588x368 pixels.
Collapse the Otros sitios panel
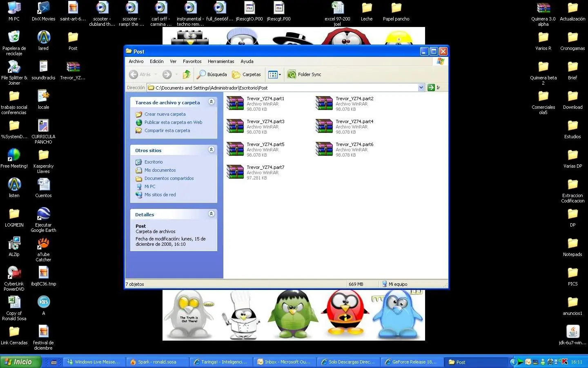click(211, 150)
